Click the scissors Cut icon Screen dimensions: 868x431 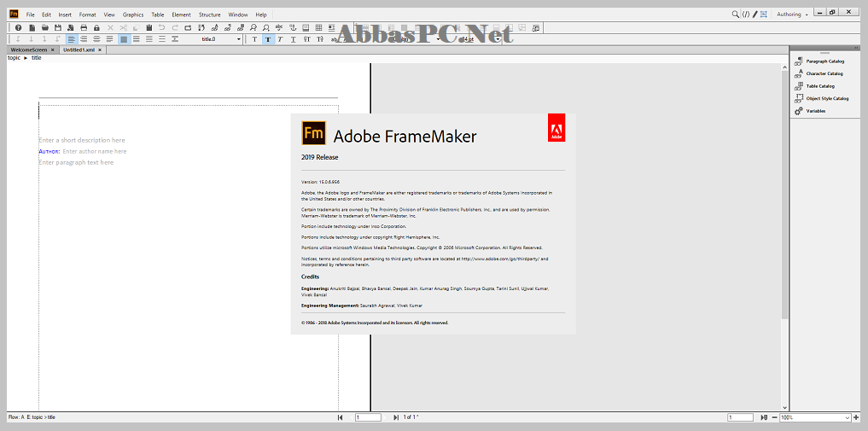pyautogui.click(x=124, y=27)
